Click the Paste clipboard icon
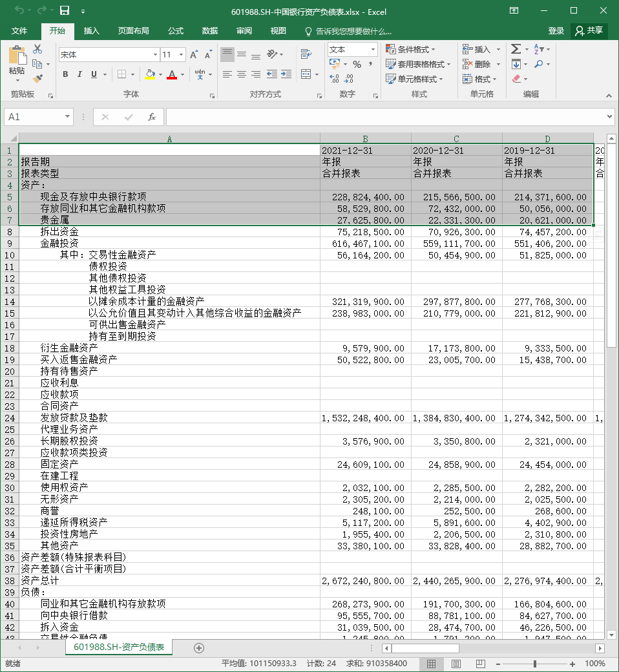Screen dimensions: 619x672 (x=17, y=56)
